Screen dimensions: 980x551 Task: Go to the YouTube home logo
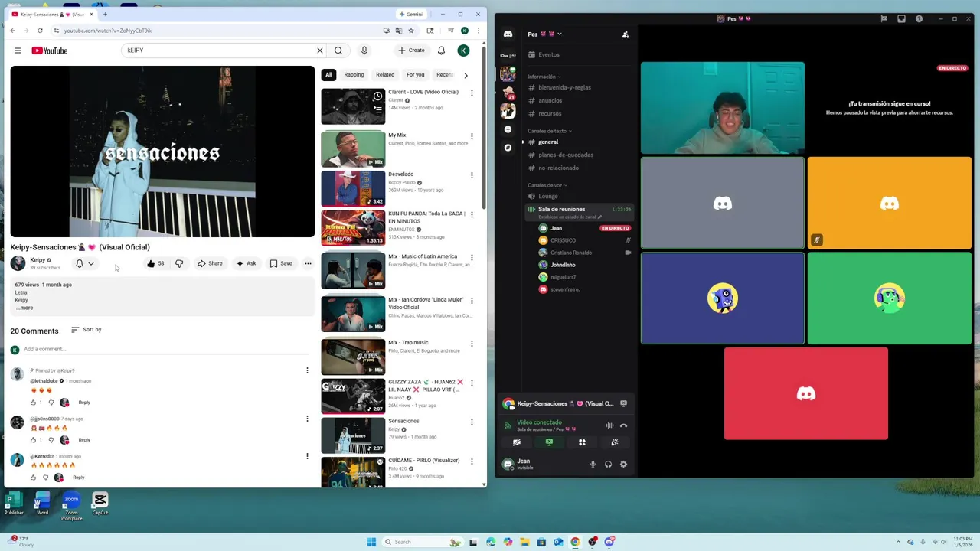point(50,51)
